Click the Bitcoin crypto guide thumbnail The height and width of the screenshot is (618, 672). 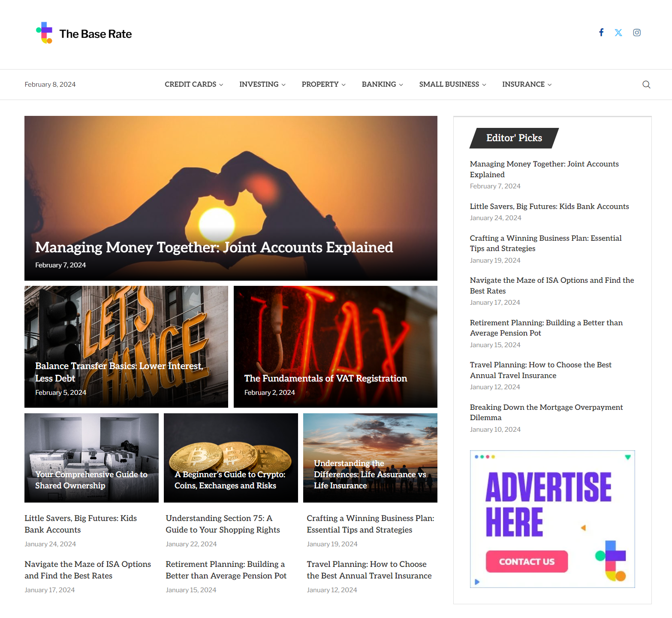(x=231, y=451)
